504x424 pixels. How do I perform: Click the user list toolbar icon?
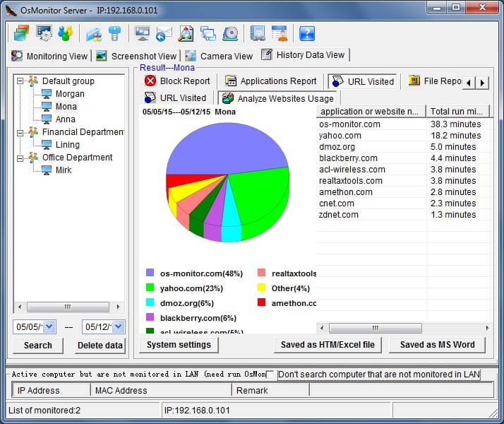[280, 33]
